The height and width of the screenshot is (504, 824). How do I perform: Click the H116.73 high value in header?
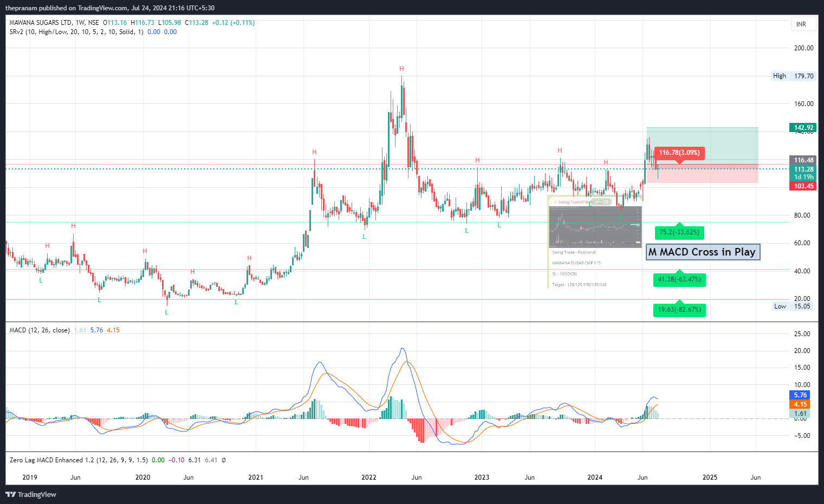click(142, 23)
